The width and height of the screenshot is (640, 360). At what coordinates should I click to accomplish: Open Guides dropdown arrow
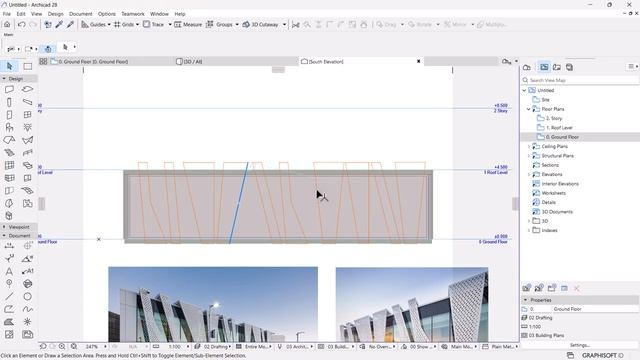pos(109,24)
